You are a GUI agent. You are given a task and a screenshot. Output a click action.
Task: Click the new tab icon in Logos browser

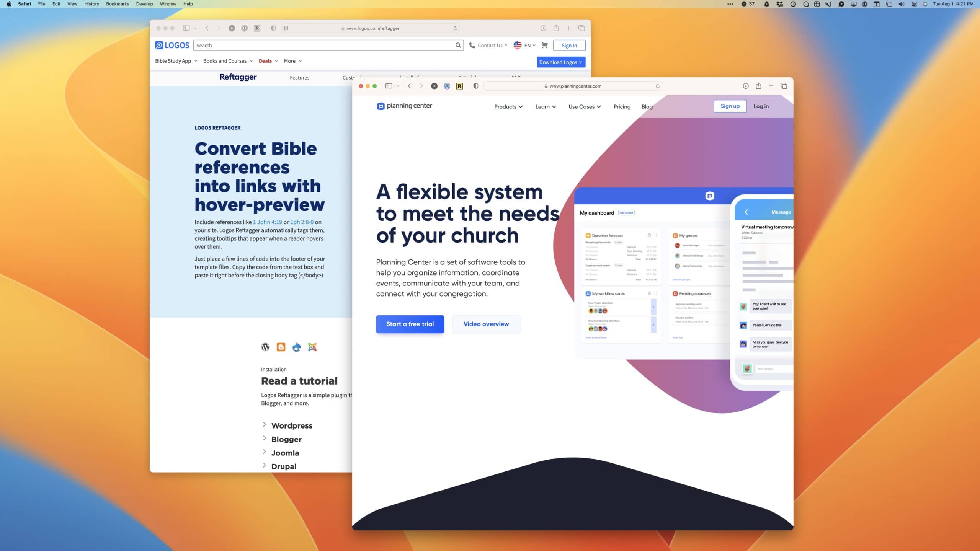(x=569, y=28)
